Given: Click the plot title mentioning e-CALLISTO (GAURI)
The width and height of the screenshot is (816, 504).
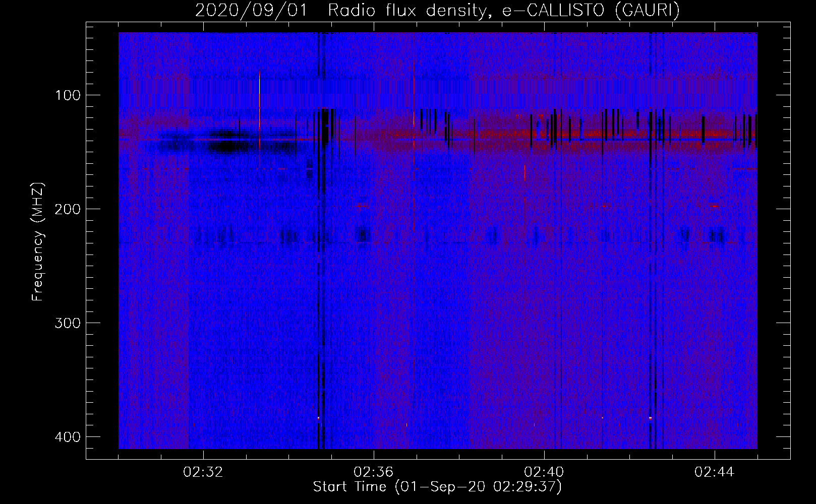Looking at the screenshot, I should (x=437, y=10).
